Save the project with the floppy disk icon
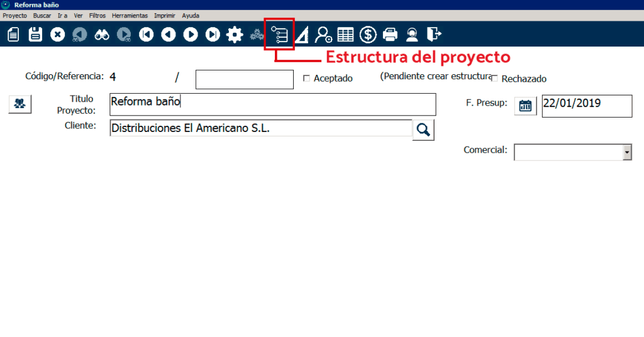 coord(35,35)
